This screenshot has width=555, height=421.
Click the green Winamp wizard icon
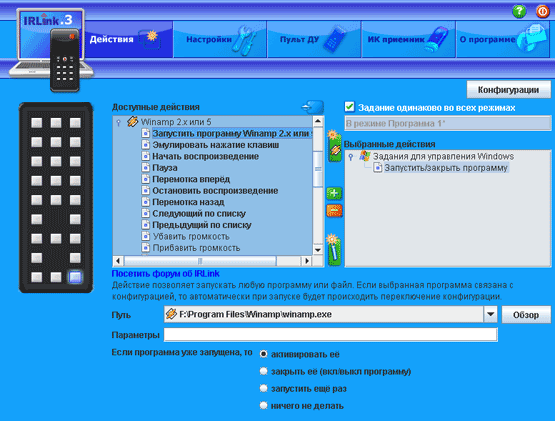point(334,146)
